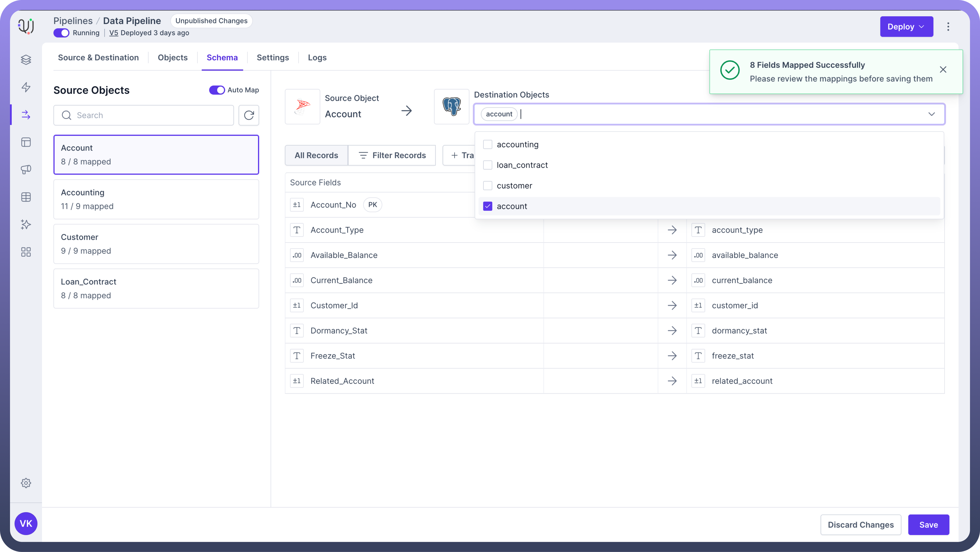Toggle the pipeline Running switch

point(61,33)
